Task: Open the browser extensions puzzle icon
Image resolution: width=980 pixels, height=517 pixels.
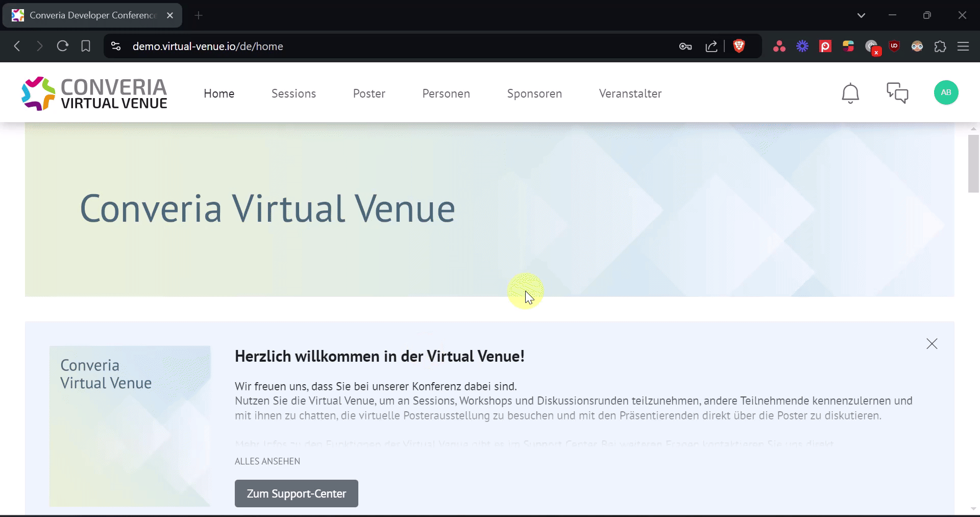Action: [x=940, y=46]
